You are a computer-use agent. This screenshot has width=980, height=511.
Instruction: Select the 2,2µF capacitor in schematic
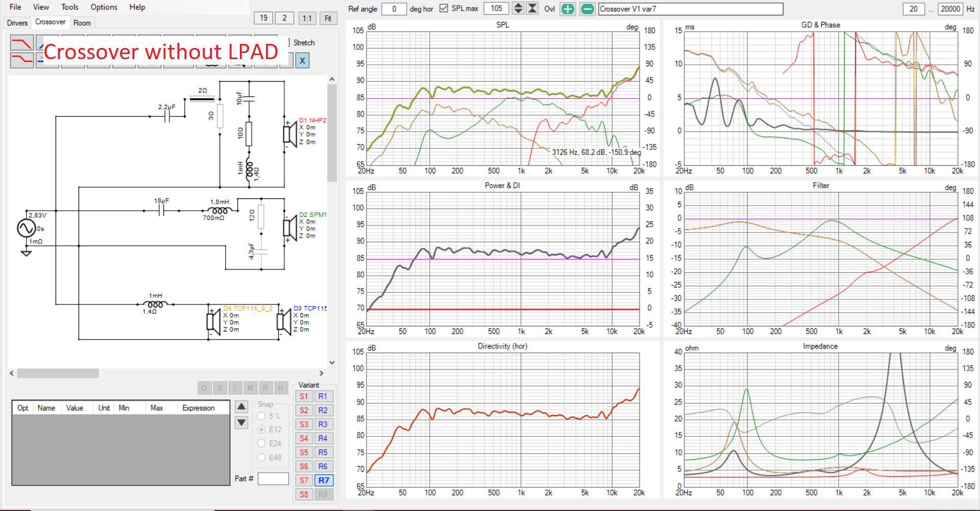(x=167, y=116)
